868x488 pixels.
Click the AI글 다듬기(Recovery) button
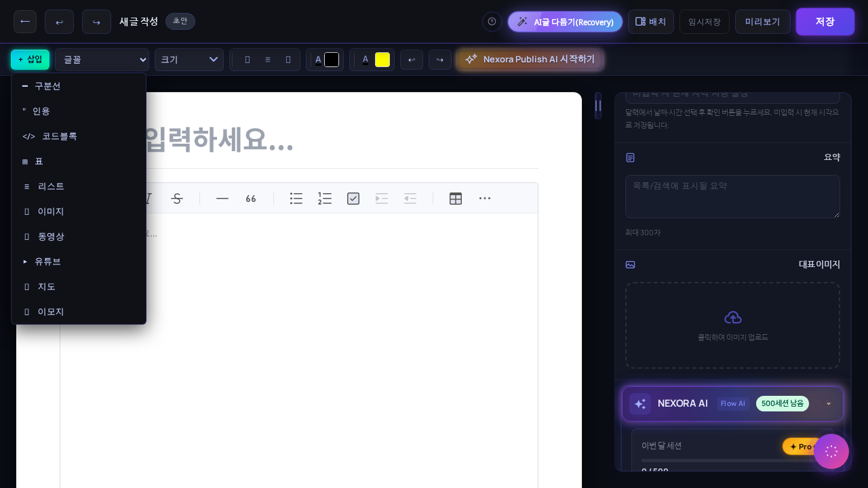coord(565,22)
